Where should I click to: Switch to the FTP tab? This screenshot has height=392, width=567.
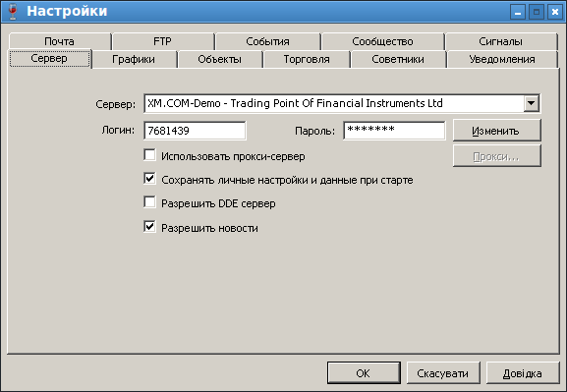[163, 41]
